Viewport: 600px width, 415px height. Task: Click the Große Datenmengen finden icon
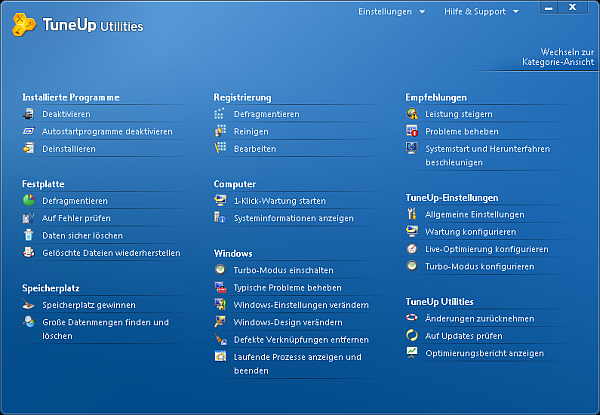29,322
